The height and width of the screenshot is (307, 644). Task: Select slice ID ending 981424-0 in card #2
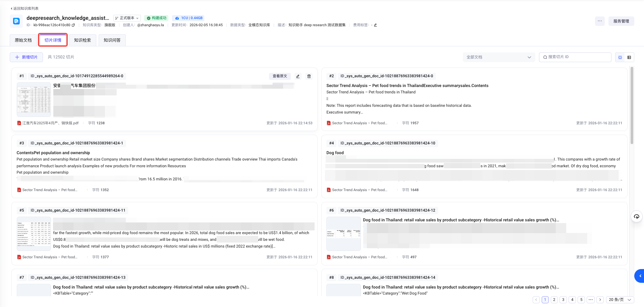[387, 76]
